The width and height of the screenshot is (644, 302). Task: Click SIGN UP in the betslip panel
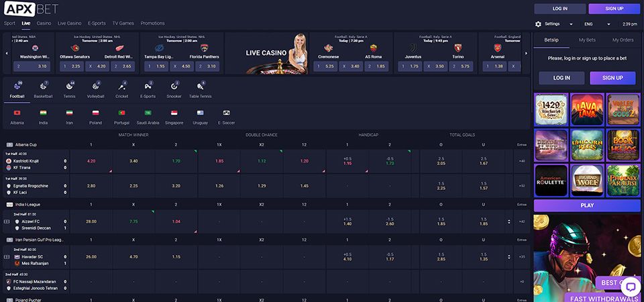pos(612,78)
